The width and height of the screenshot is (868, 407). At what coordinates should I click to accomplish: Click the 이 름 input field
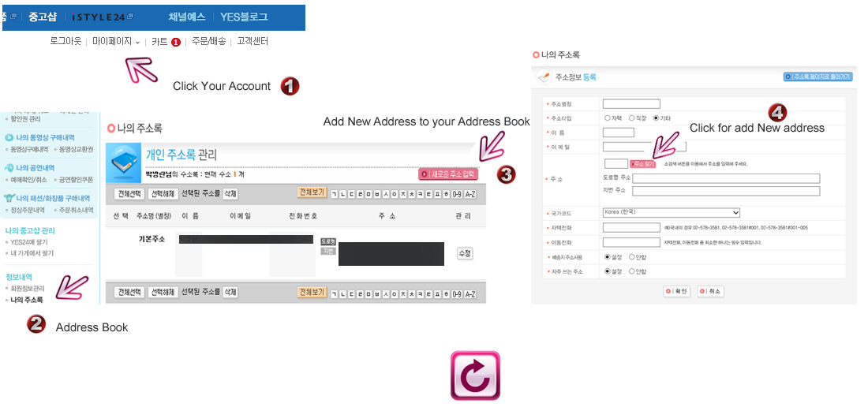pyautogui.click(x=619, y=133)
